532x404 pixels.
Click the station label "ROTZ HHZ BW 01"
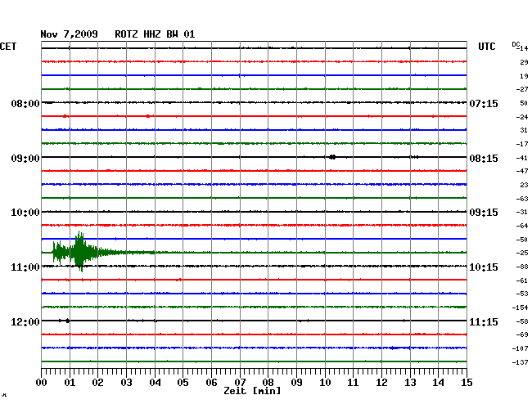click(155, 34)
